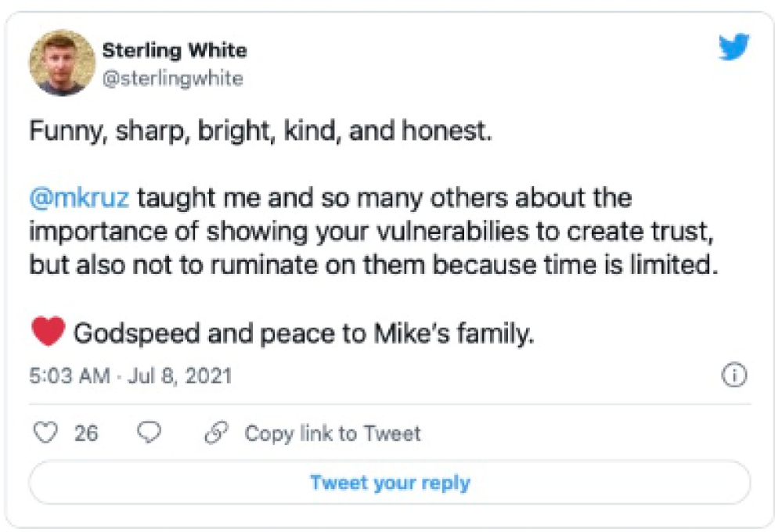Click the 5:03 AM tweet timestamp
Screen dimensions: 775x532
69,376
